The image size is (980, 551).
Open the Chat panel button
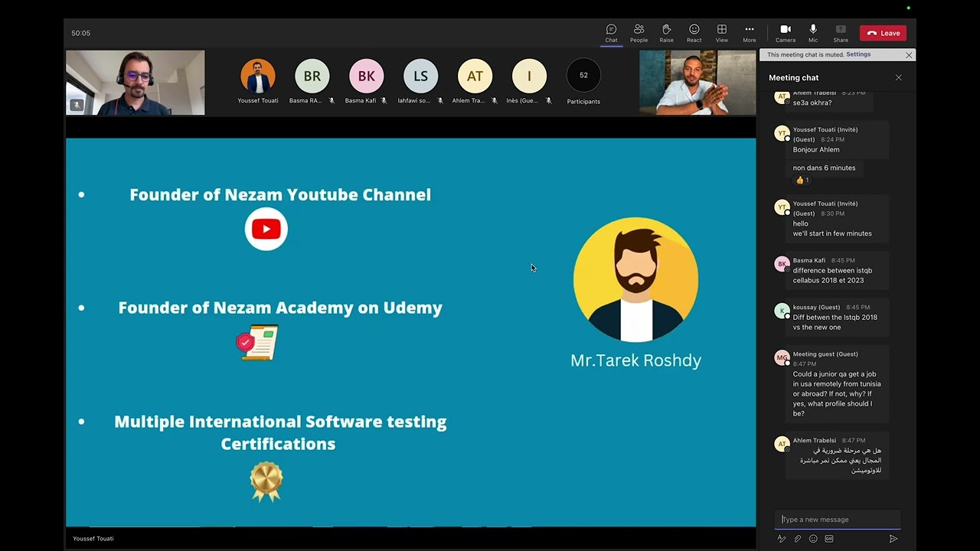click(x=611, y=33)
